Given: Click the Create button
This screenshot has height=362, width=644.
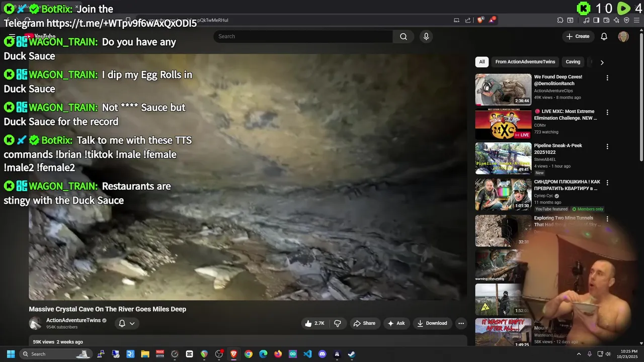Looking at the screenshot, I should [578, 36].
